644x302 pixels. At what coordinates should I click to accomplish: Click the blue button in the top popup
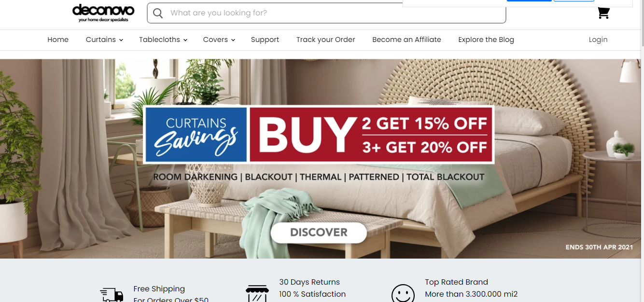coord(529,0)
